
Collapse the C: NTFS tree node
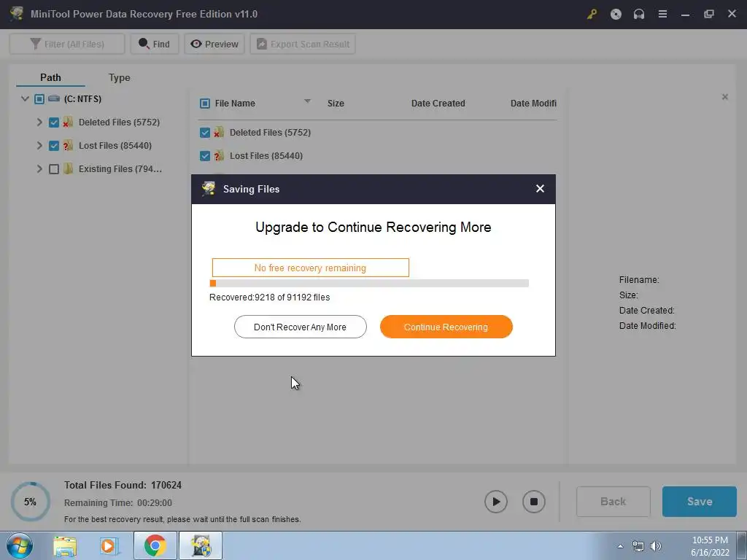[x=25, y=99]
